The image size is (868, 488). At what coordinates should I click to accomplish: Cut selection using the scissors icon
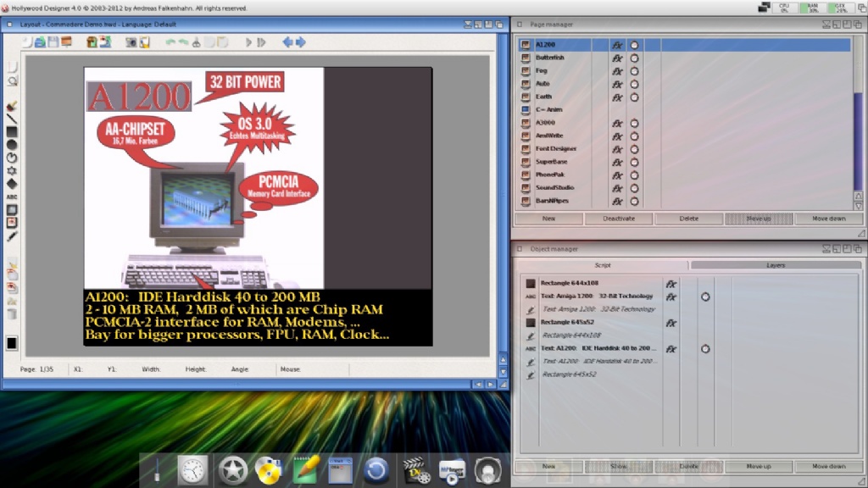point(196,42)
